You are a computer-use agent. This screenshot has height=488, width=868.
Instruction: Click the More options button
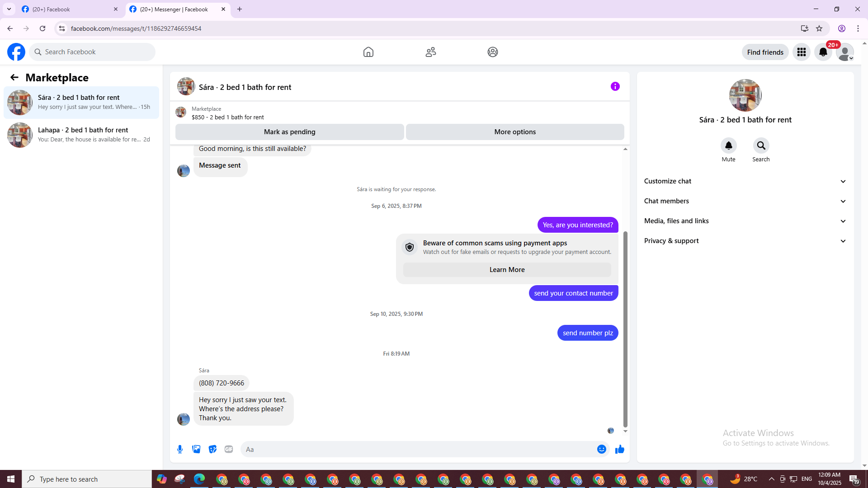coord(515,132)
